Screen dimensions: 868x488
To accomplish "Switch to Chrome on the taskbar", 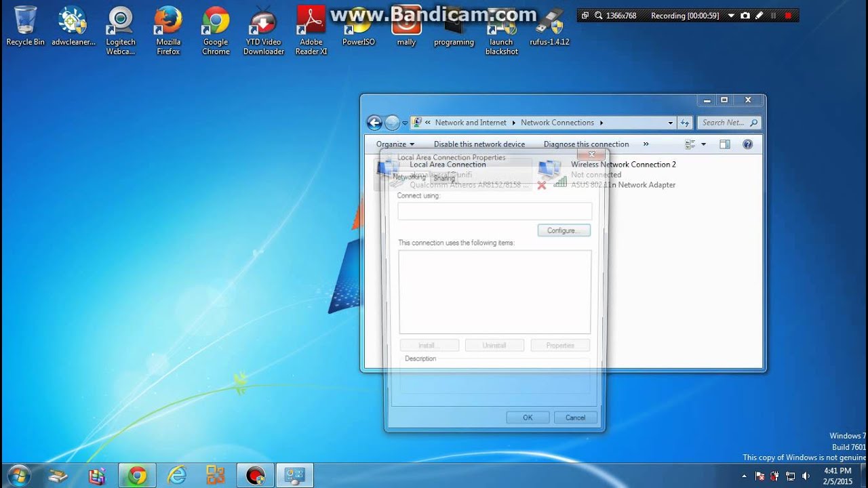I will (137, 476).
